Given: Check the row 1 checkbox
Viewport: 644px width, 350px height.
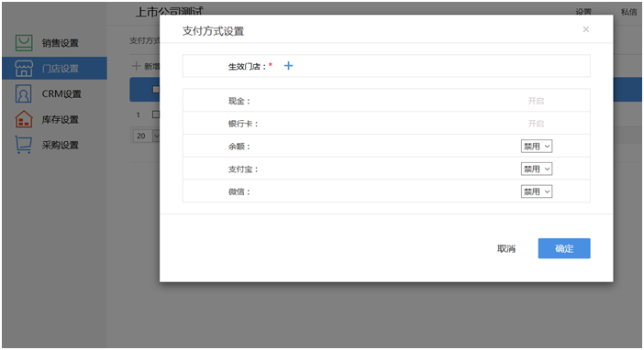Looking at the screenshot, I should [x=156, y=115].
